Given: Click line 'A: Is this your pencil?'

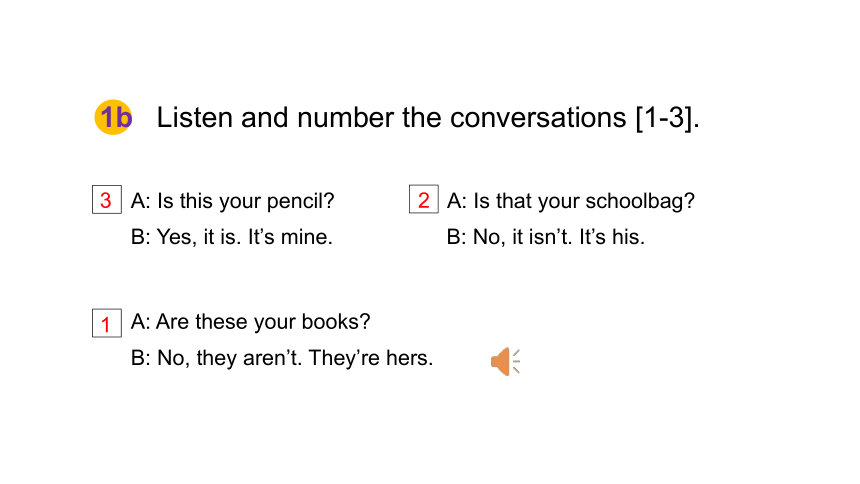Looking at the screenshot, I should point(233,201).
